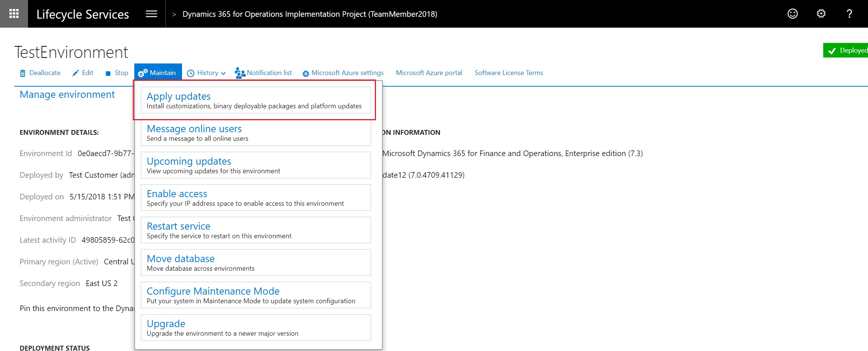Click the History clock icon
The width and height of the screenshot is (868, 351).
pyautogui.click(x=191, y=73)
